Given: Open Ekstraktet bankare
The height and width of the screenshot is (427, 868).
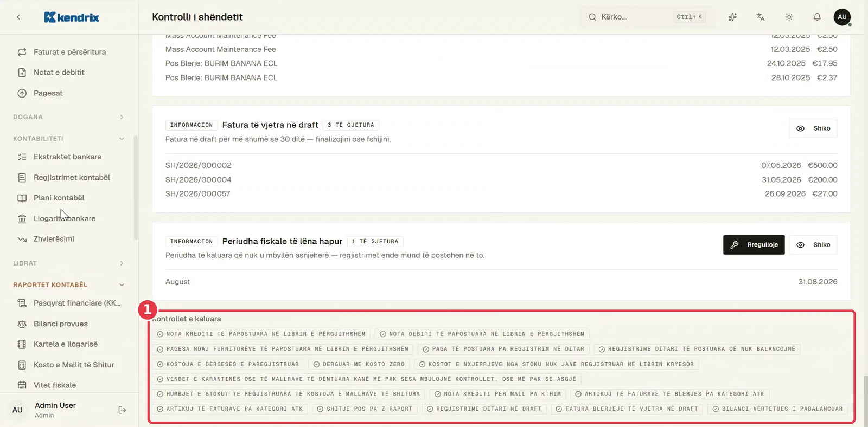Looking at the screenshot, I should coord(67,157).
